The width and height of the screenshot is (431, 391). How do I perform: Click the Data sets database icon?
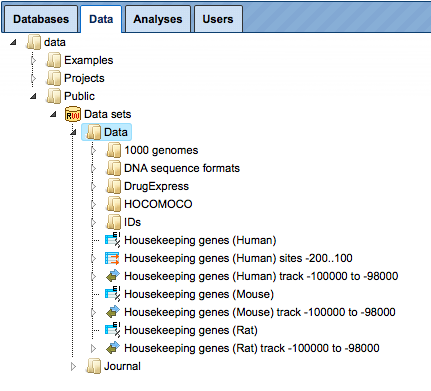coord(73,114)
